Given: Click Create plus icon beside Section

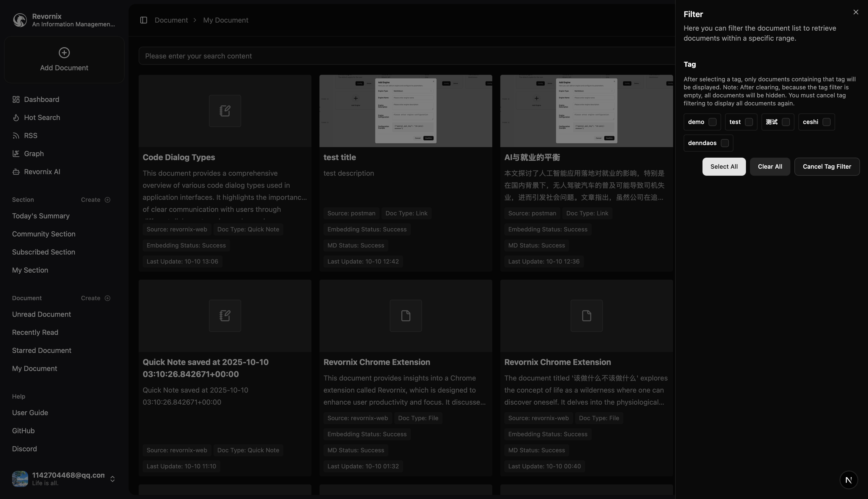Looking at the screenshot, I should coord(107,200).
